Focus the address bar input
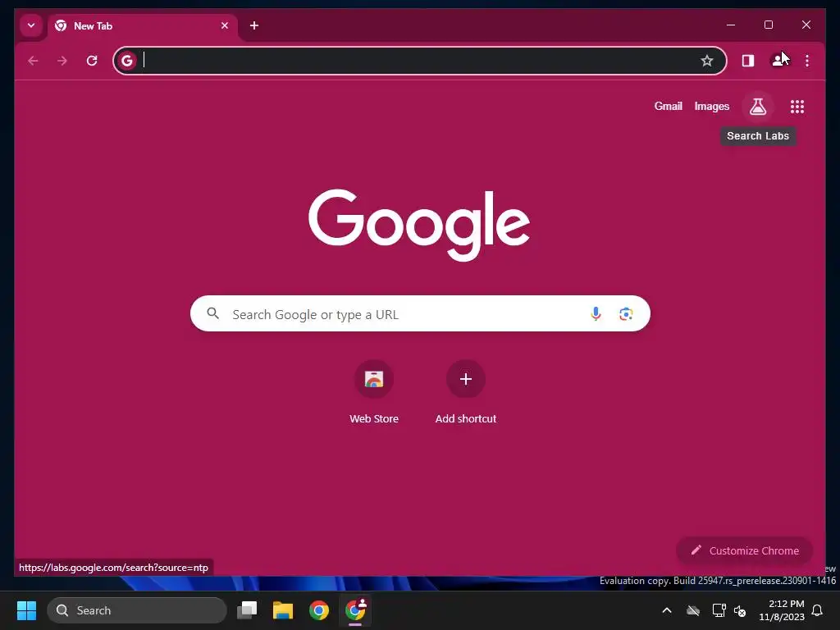Screen dimensions: 840x630 coord(418,61)
